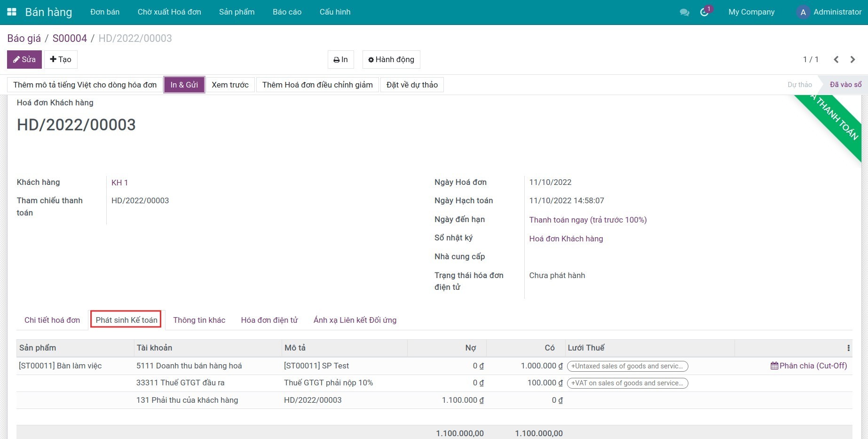Open the In print dropdown

340,59
